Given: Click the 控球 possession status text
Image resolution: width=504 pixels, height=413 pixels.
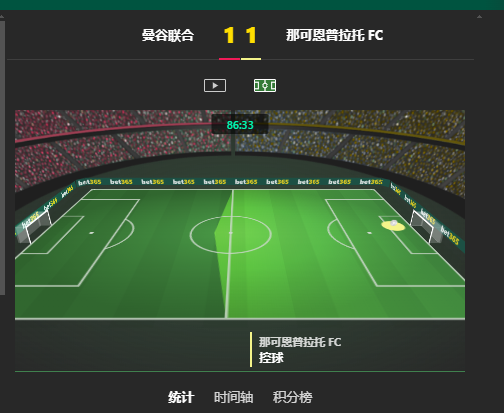Looking at the screenshot, I should pyautogui.click(x=271, y=358).
